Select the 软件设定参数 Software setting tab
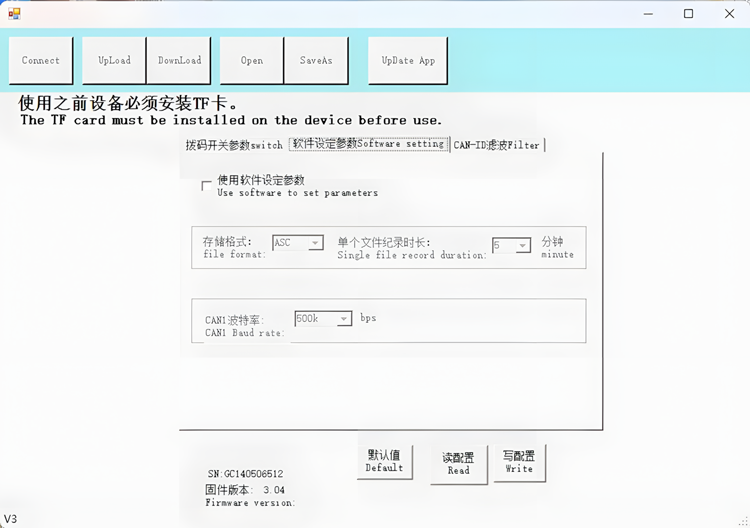Image resolution: width=750 pixels, height=528 pixels. pyautogui.click(x=368, y=144)
